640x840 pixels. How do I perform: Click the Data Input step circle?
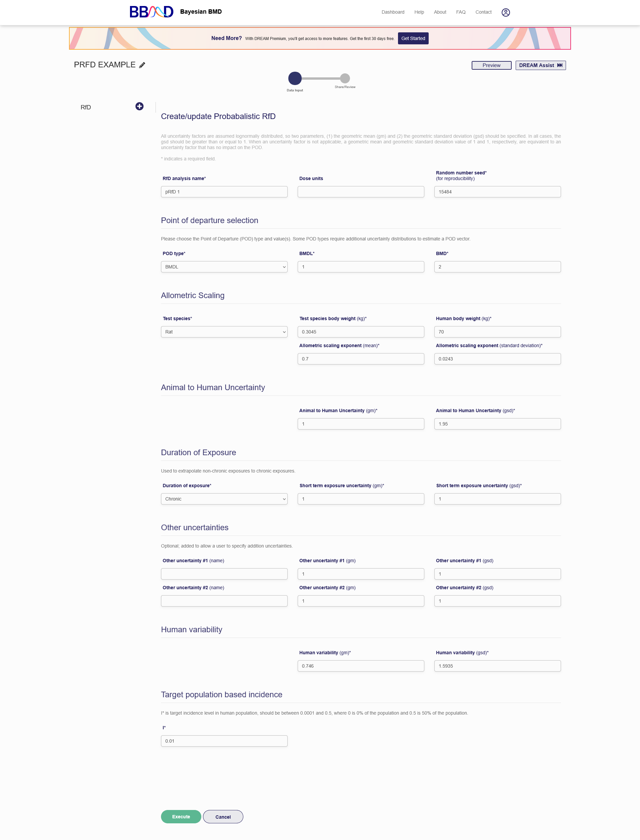tap(295, 78)
